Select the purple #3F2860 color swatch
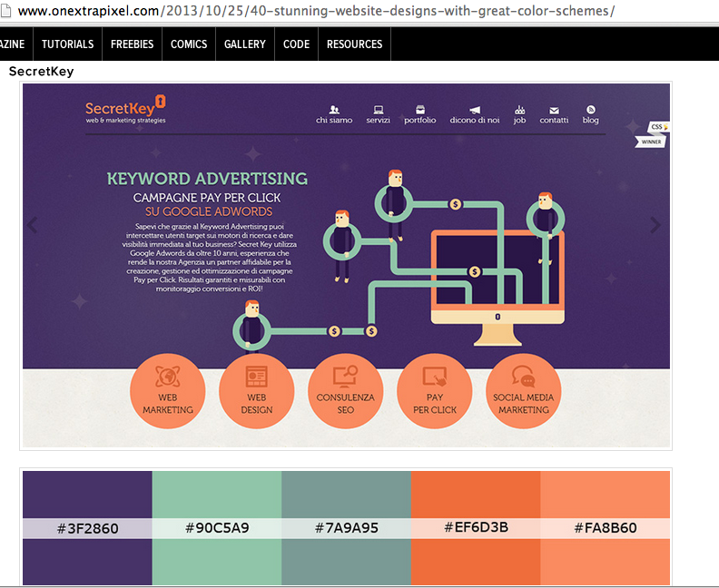This screenshot has width=719, height=588. pyautogui.click(x=87, y=528)
